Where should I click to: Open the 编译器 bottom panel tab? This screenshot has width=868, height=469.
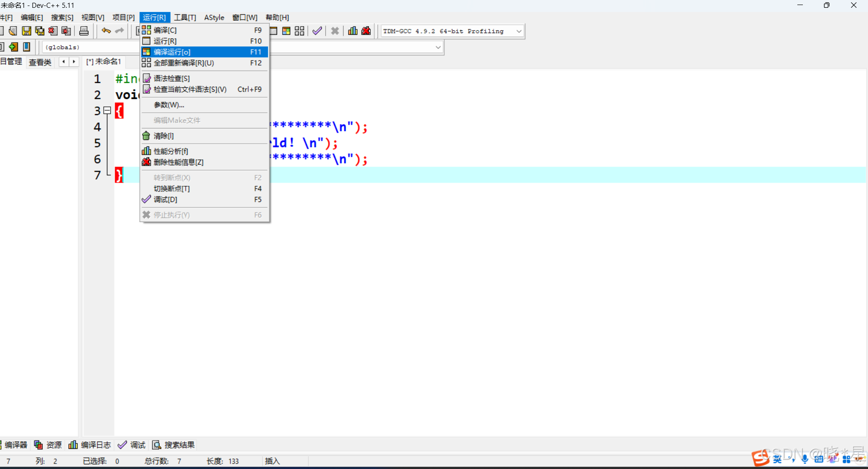click(x=14, y=445)
